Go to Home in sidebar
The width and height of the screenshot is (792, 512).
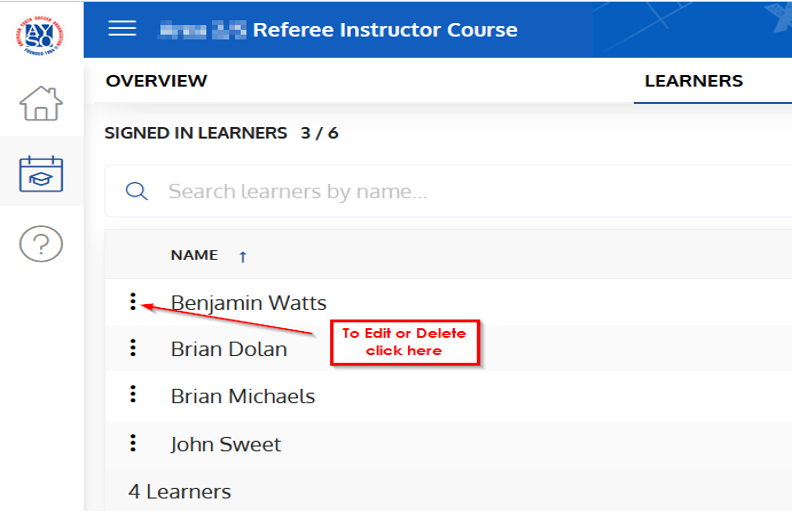(41, 103)
